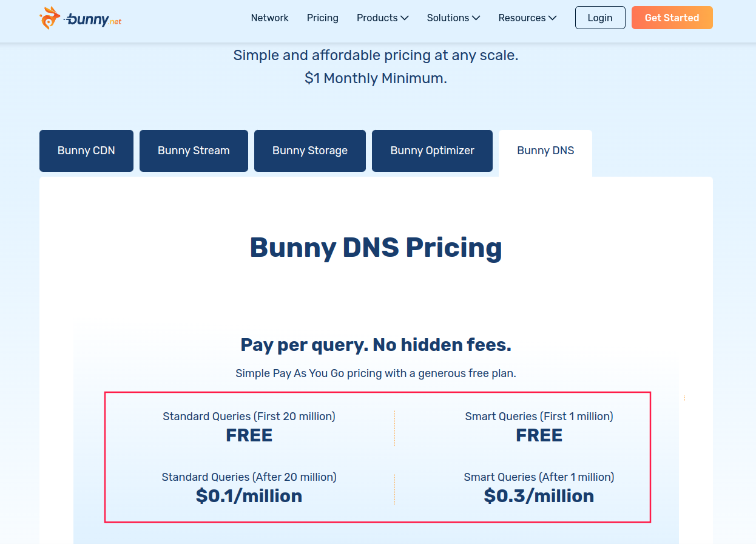
Task: Open the Bunny Storage tab
Action: coord(309,151)
